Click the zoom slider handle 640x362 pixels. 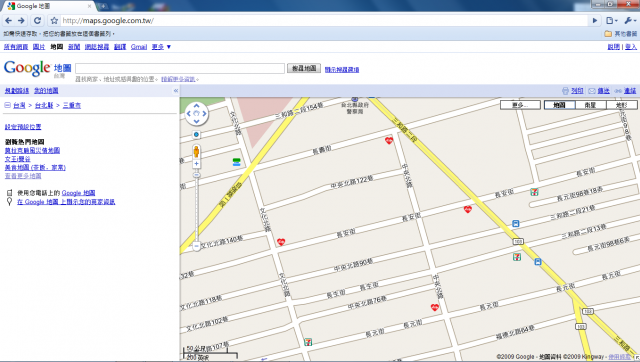point(196,175)
